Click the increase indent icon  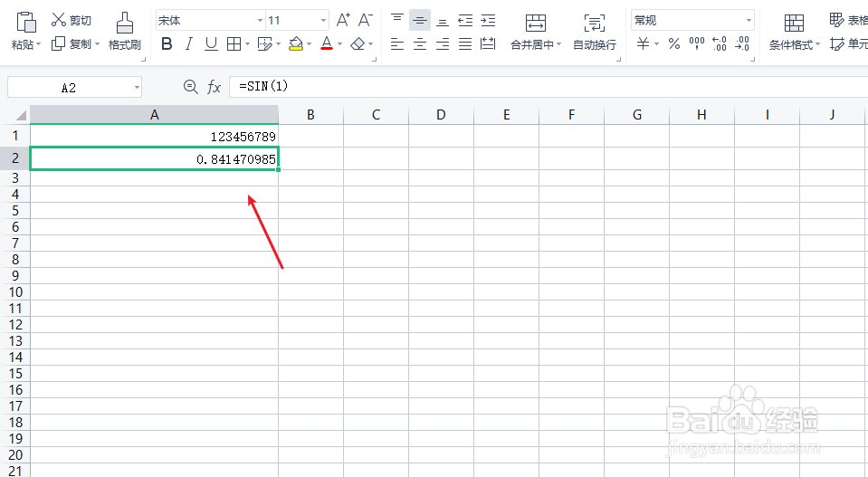coord(488,21)
